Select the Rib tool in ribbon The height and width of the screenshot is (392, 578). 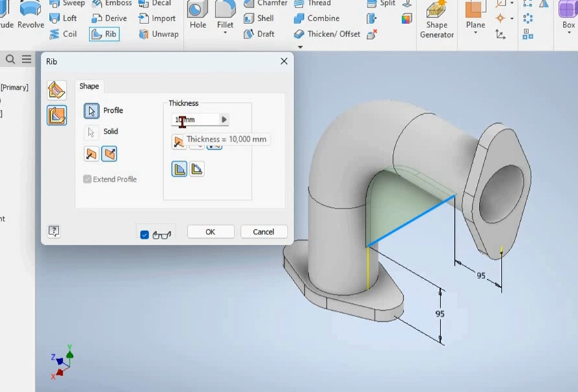coord(104,34)
